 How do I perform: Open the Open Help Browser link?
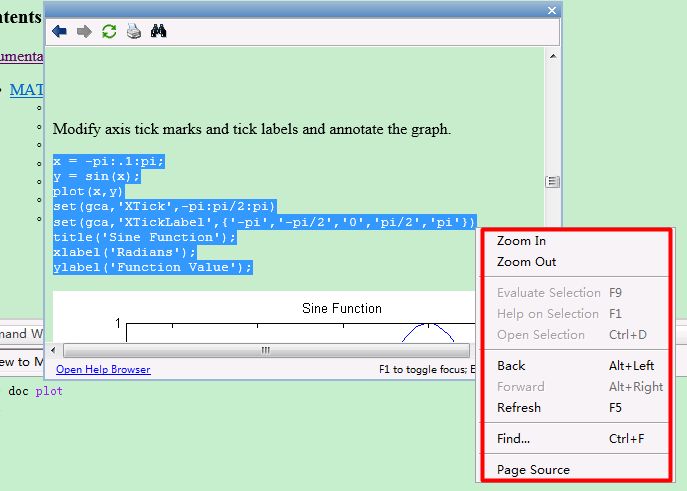(x=103, y=369)
